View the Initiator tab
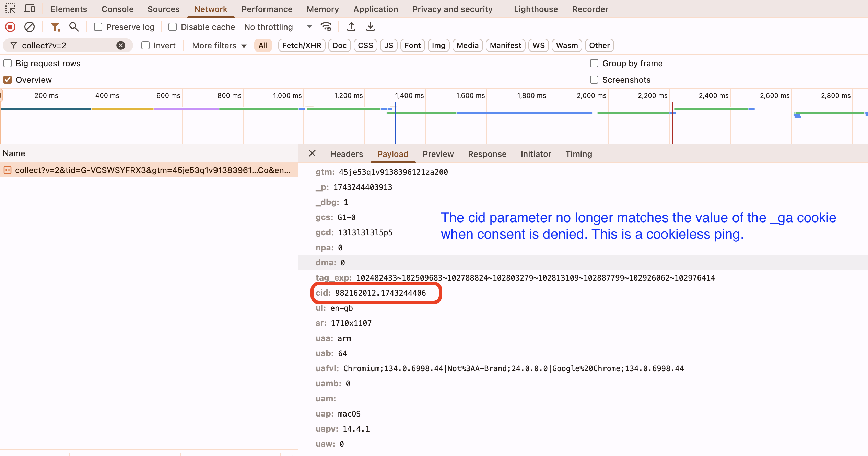Image resolution: width=868 pixels, height=456 pixels. [x=536, y=154]
